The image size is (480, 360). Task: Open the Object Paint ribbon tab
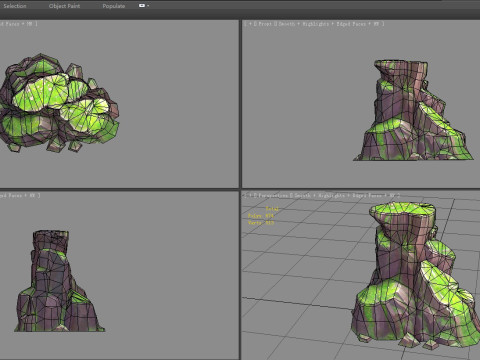[64, 6]
